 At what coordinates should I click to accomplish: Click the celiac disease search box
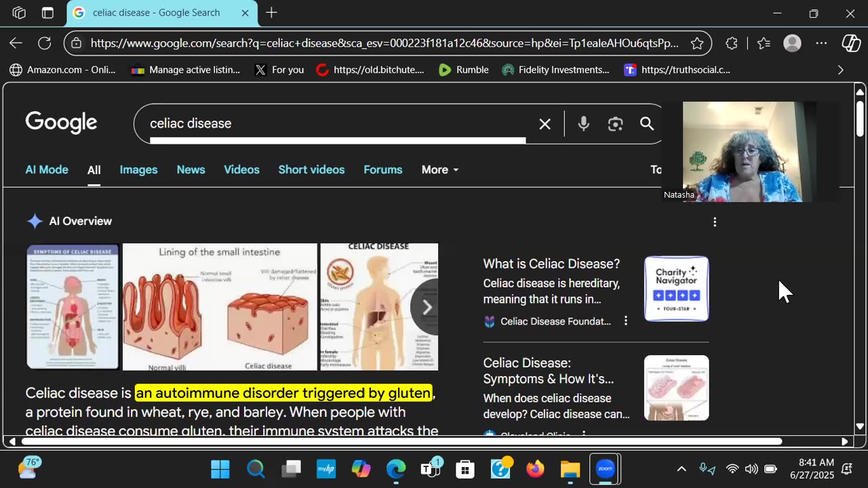[x=337, y=123]
